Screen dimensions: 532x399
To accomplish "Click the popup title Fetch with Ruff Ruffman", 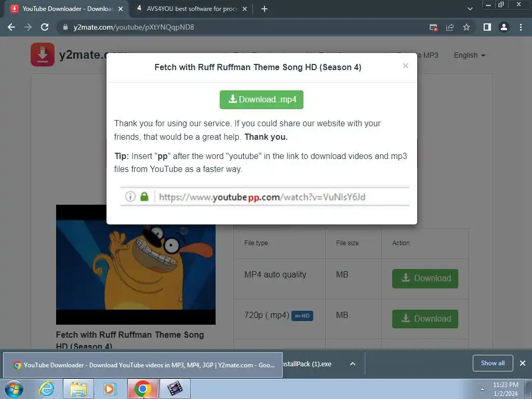I will pos(258,67).
